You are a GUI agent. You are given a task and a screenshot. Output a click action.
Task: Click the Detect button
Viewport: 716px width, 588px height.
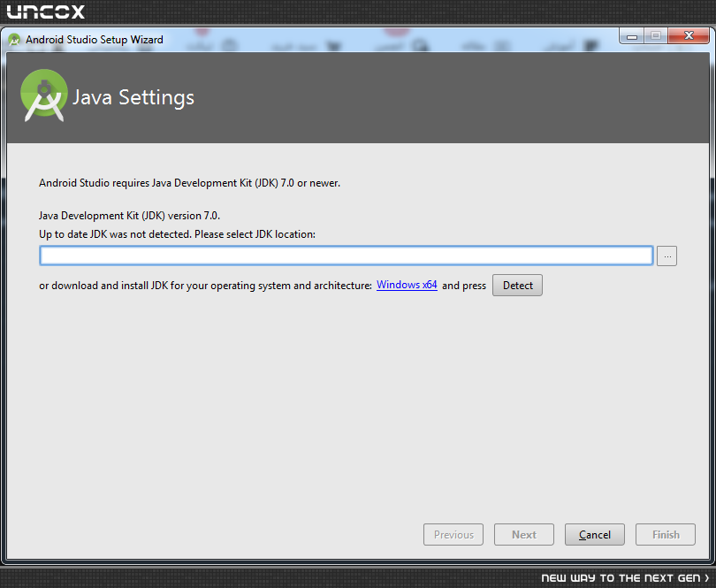(x=517, y=285)
